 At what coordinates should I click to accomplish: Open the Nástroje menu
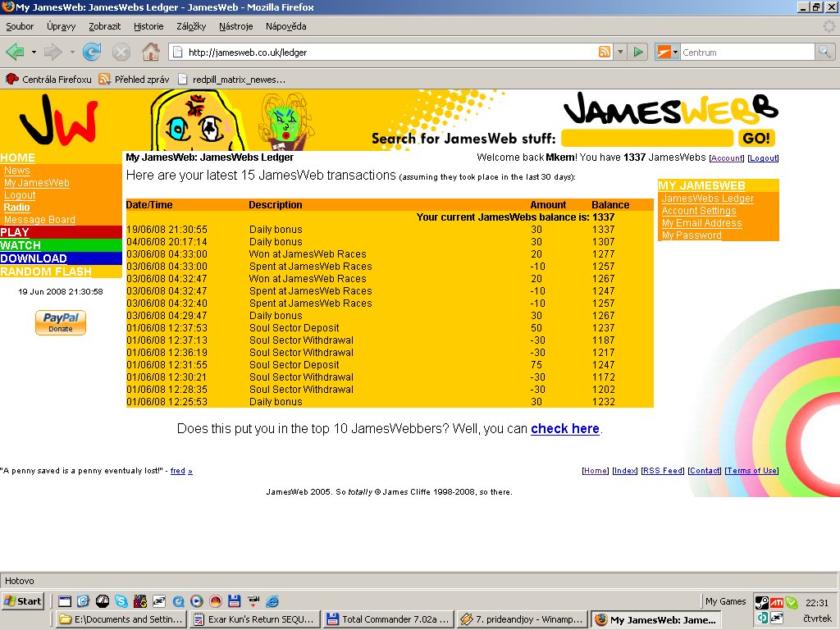coord(235,26)
